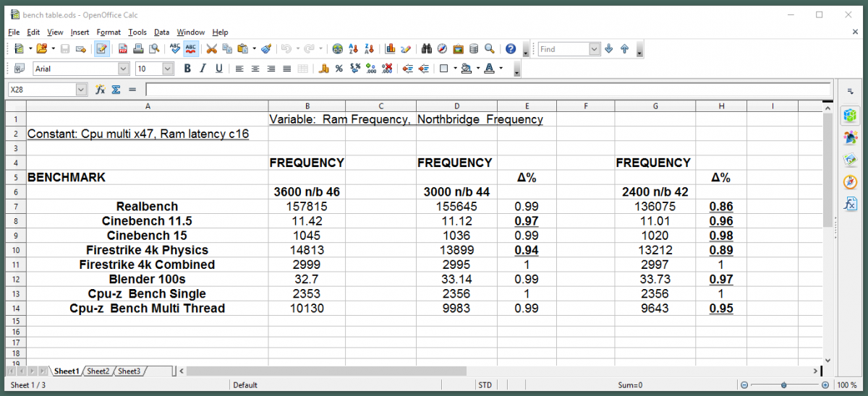The width and height of the screenshot is (868, 396).
Task: Click the Document as E-mail icon
Action: pyautogui.click(x=81, y=49)
